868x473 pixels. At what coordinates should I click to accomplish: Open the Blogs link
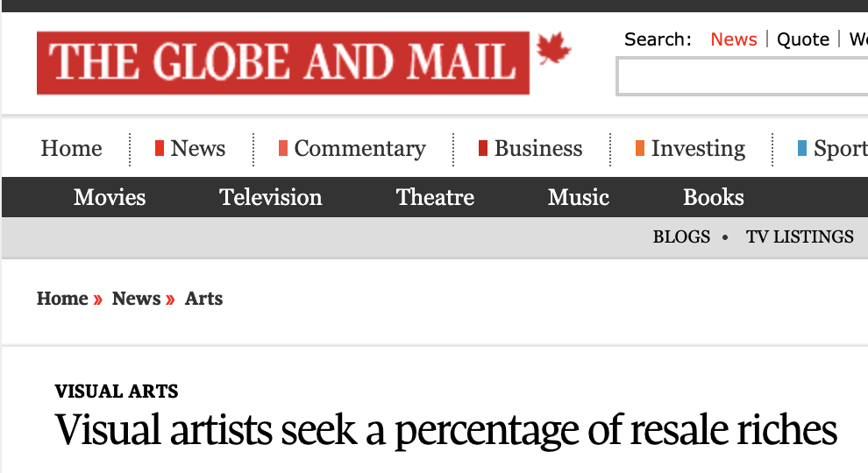(x=681, y=236)
